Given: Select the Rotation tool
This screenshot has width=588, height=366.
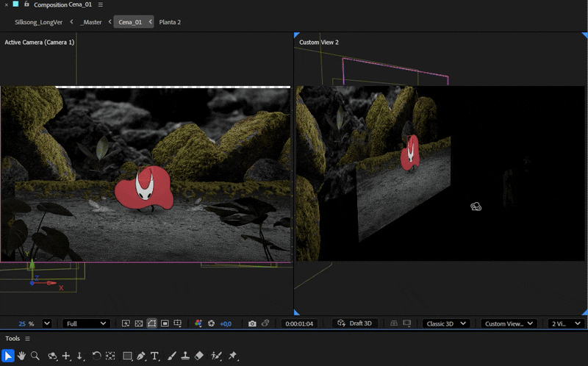Looking at the screenshot, I should coord(96,356).
